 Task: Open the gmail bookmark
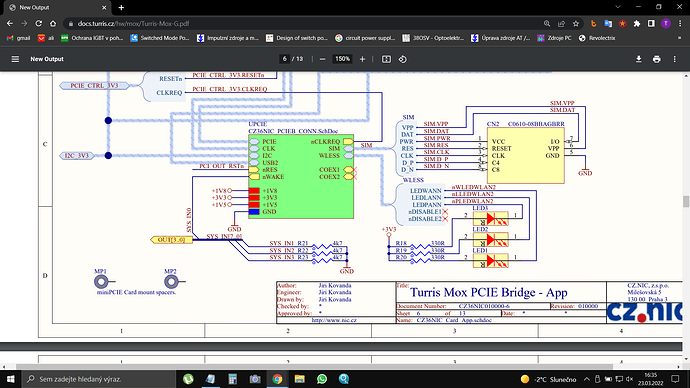pyautogui.click(x=18, y=38)
